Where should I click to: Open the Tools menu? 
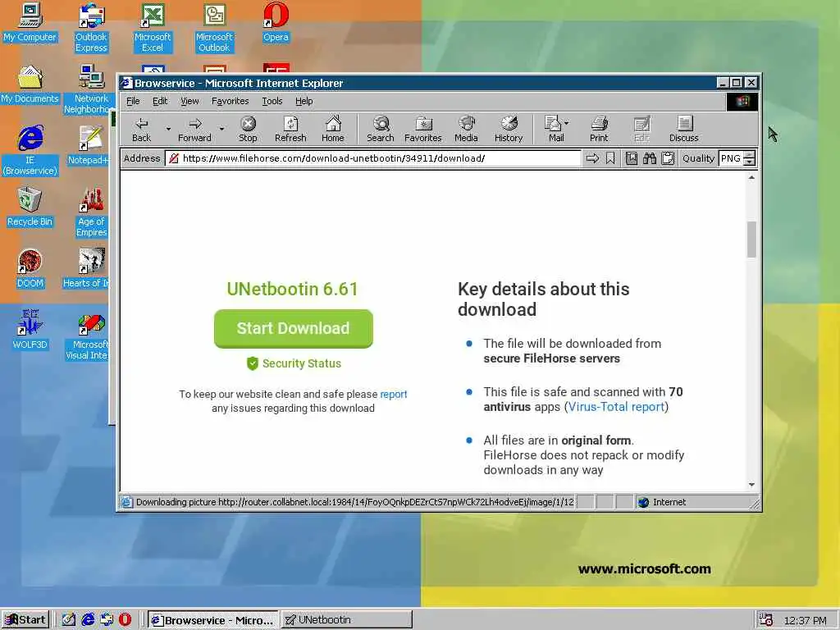click(x=272, y=101)
